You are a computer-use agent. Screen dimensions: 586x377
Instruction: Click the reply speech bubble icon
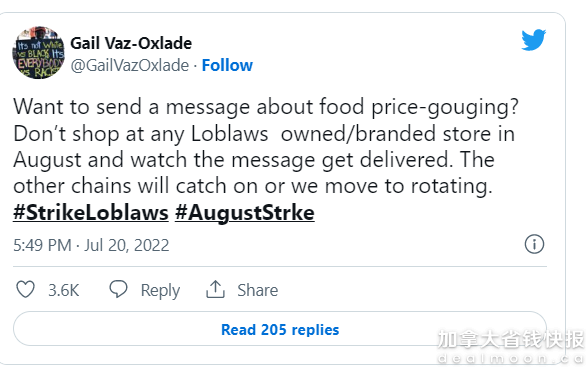pos(118,290)
